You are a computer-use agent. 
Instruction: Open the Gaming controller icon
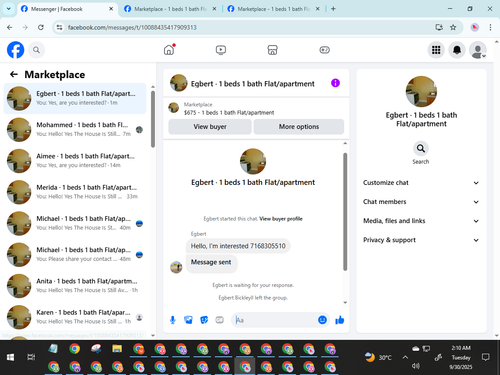324,50
